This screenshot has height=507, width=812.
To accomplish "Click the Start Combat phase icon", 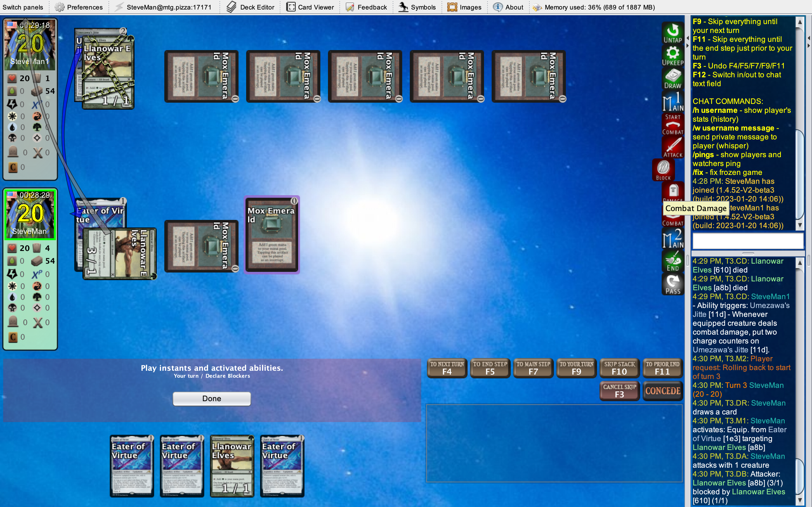I will 672,125.
